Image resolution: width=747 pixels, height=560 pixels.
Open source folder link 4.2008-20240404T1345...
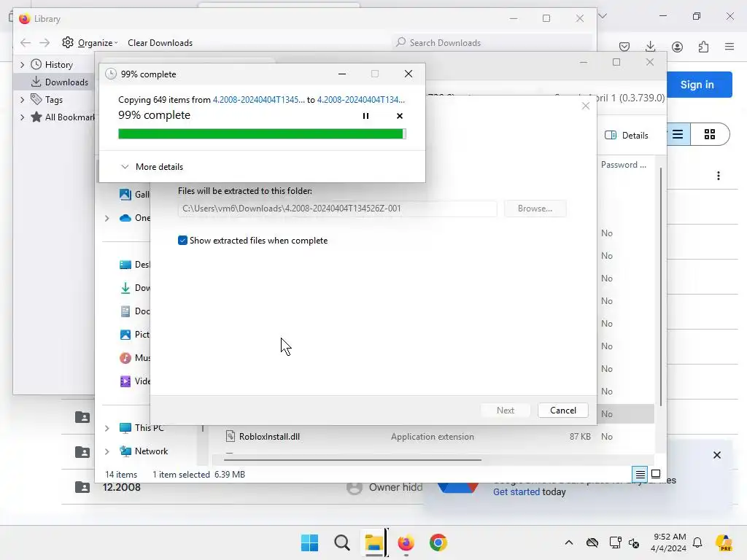point(258,99)
